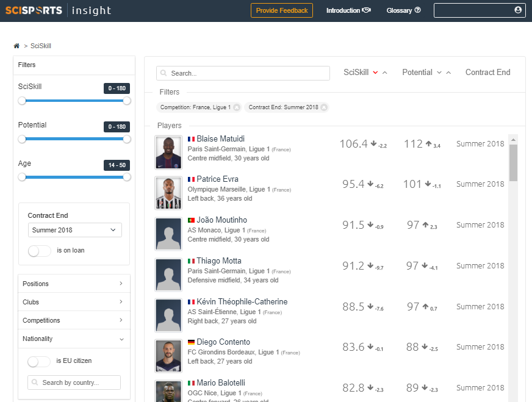532x402 pixels.
Task: Open the Introduction link
Action: (x=348, y=10)
